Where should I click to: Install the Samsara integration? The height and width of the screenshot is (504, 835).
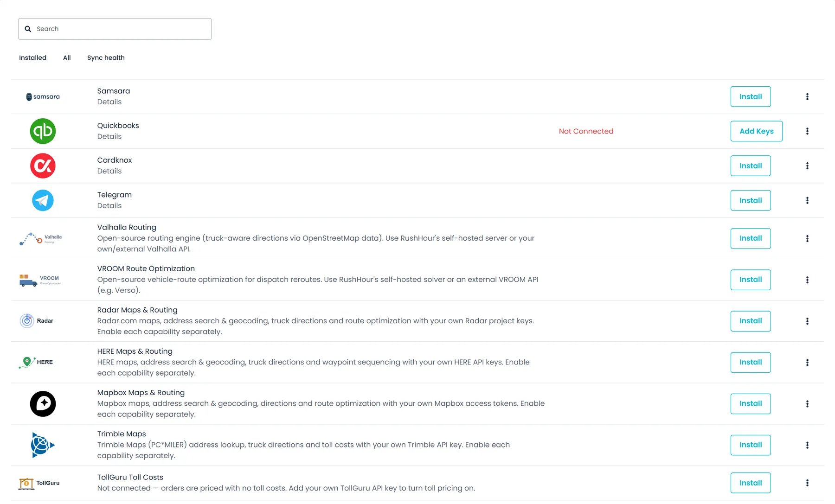(x=751, y=96)
